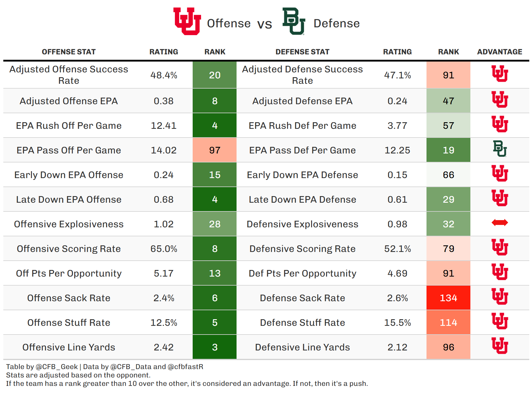This screenshot has height=394, width=532.
Task: Click Utah advantage logo in Scoring Rate row
Action: tap(500, 247)
